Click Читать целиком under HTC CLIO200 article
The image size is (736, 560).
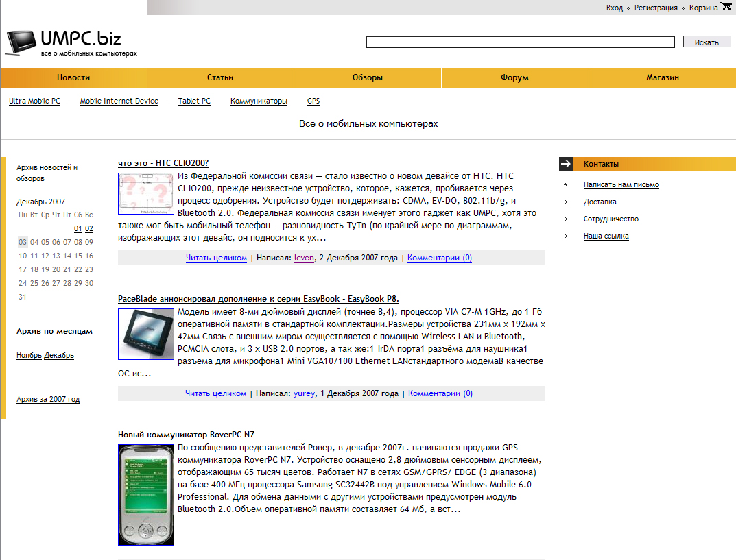click(x=216, y=258)
